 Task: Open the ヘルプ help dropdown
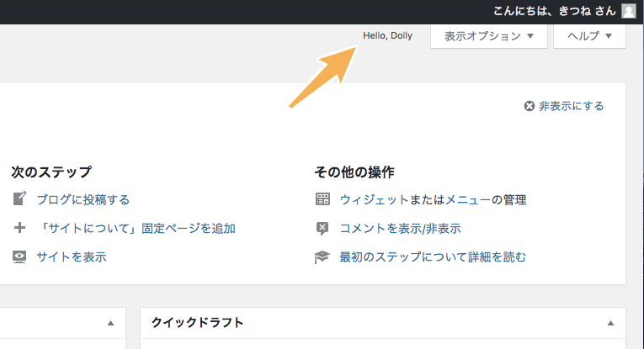(x=589, y=36)
